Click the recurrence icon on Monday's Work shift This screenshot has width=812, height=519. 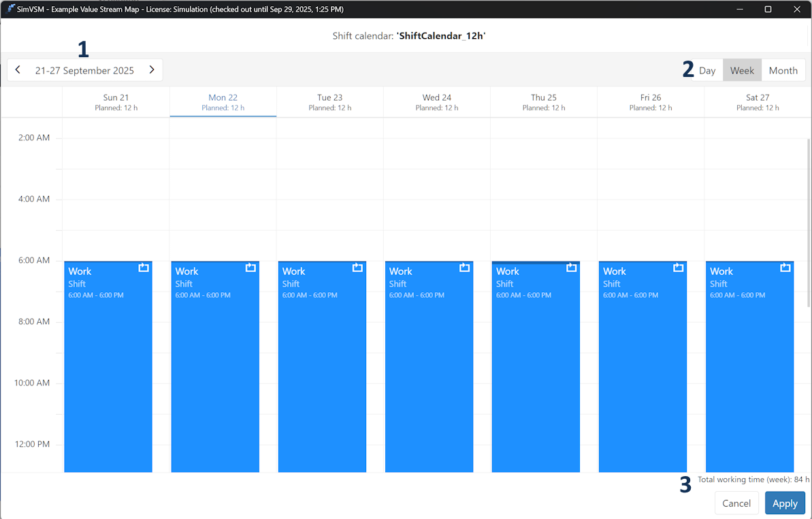point(250,268)
